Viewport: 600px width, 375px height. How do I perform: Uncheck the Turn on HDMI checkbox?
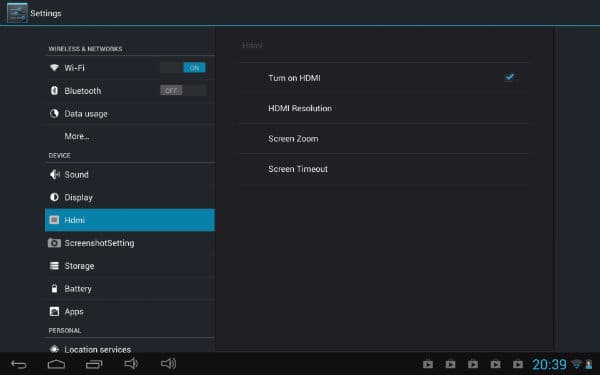[509, 77]
